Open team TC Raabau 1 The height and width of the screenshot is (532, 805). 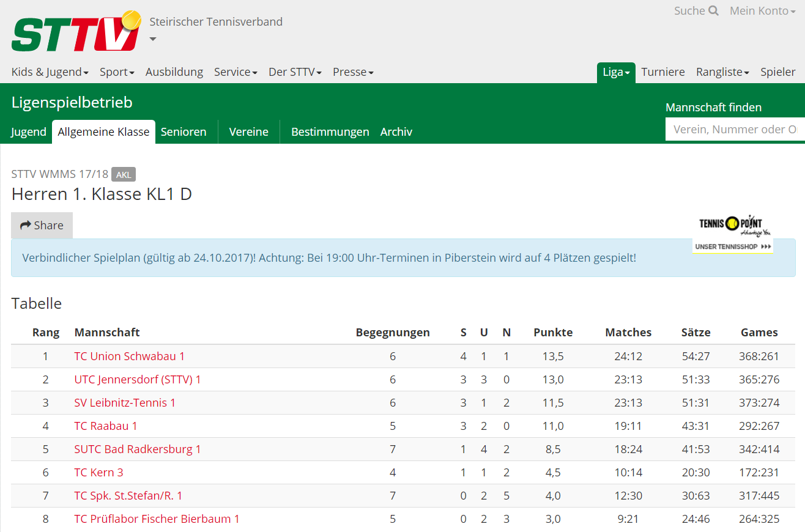tap(106, 426)
